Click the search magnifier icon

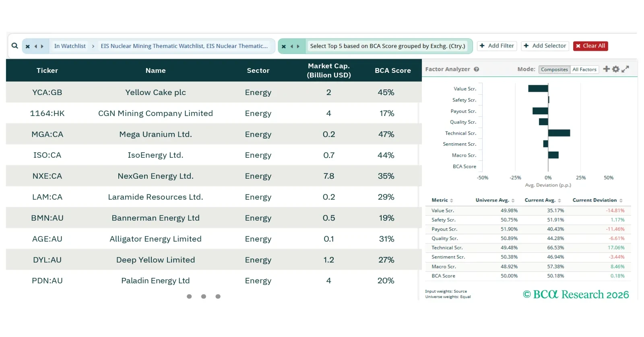tap(15, 46)
